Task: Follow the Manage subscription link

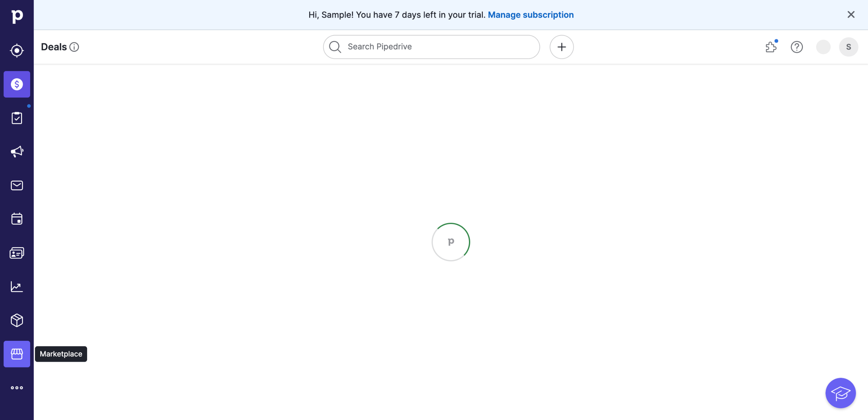Action: (531, 15)
